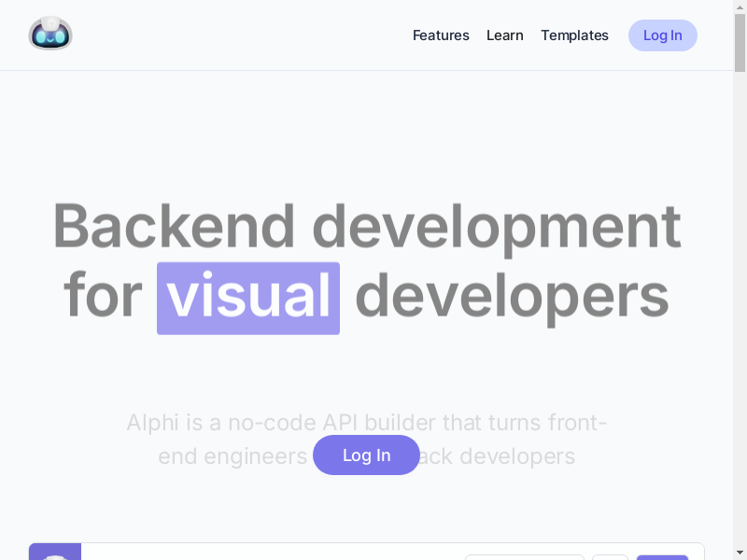Image resolution: width=747 pixels, height=560 pixels.
Task: Click the "Alphi is a no-code API builder" subtitle
Action: coord(366,423)
